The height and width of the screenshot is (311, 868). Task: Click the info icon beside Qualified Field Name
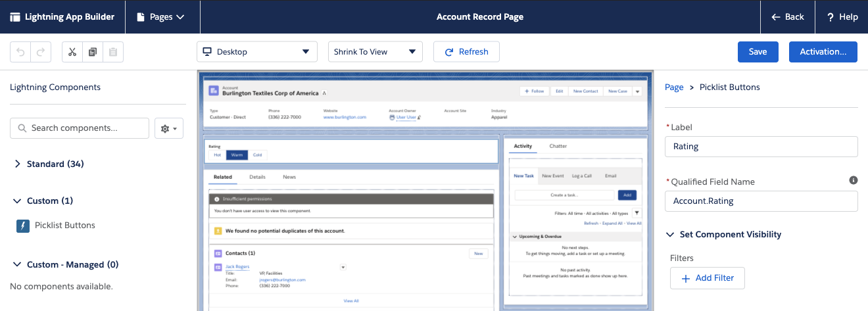tap(854, 179)
